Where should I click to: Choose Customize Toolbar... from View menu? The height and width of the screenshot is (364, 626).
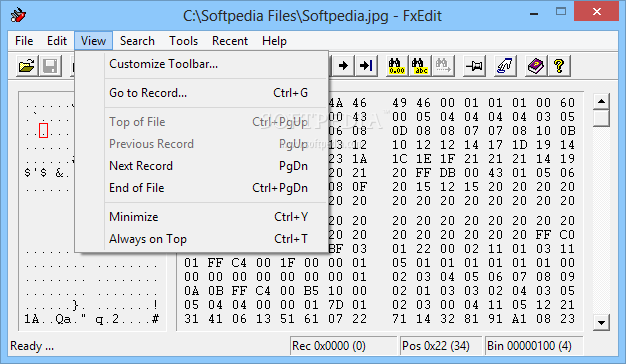201,64
